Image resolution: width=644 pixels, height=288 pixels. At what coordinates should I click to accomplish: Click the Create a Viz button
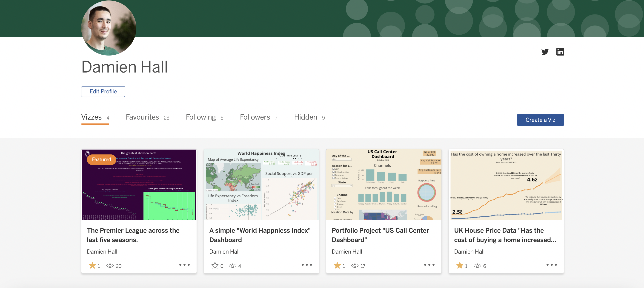pos(540,120)
